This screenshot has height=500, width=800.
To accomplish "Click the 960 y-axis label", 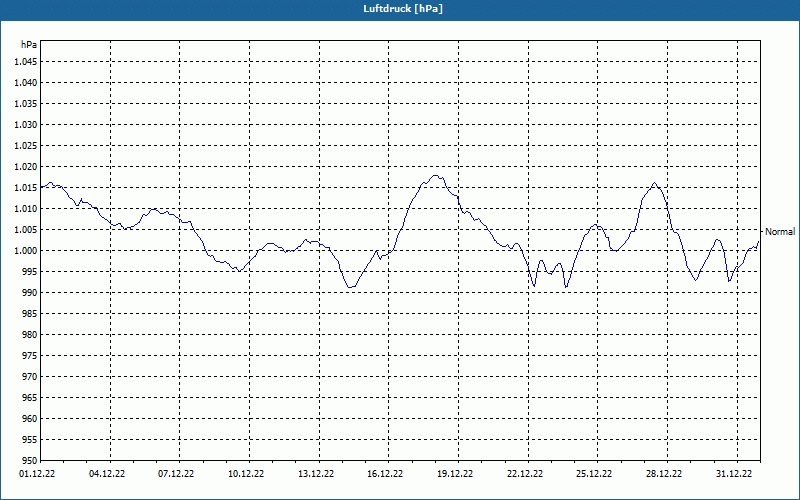I will coord(30,418).
